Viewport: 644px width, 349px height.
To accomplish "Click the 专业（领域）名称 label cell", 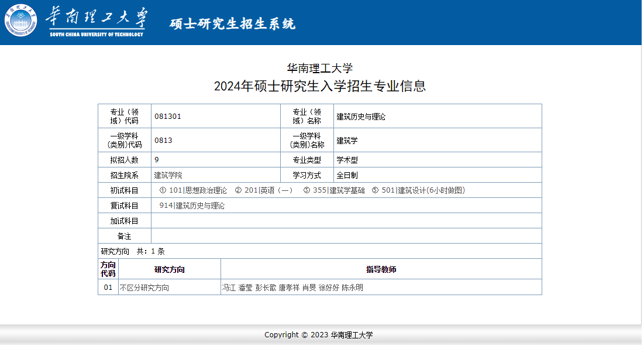I will pyautogui.click(x=307, y=117).
